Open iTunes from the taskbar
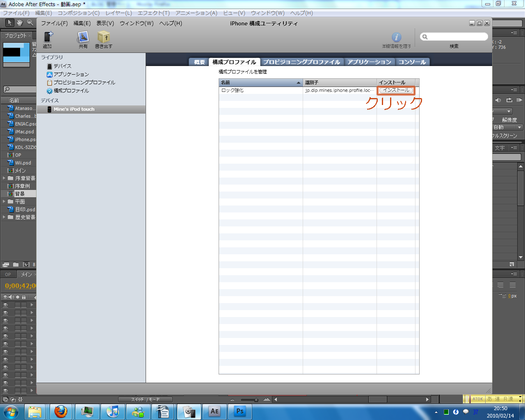Image resolution: width=525 pixels, height=420 pixels. [112, 411]
